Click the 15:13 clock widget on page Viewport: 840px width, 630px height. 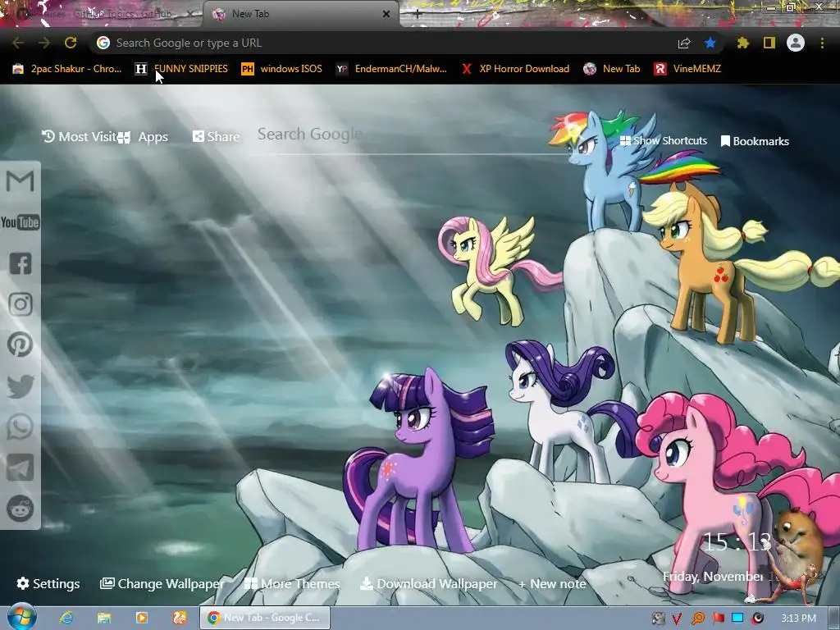(x=737, y=543)
